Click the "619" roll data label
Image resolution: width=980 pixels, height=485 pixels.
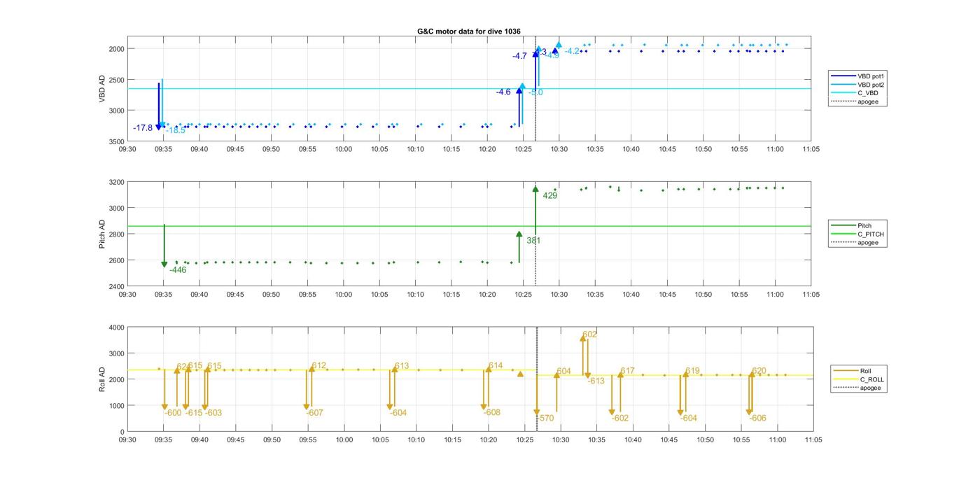[693, 372]
